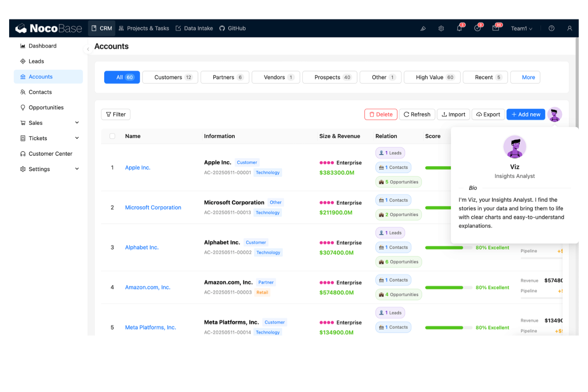Viewport: 588px width, 392px height.
Task: Click the 4 Opportunities tag for Amazon
Action: 398,295
